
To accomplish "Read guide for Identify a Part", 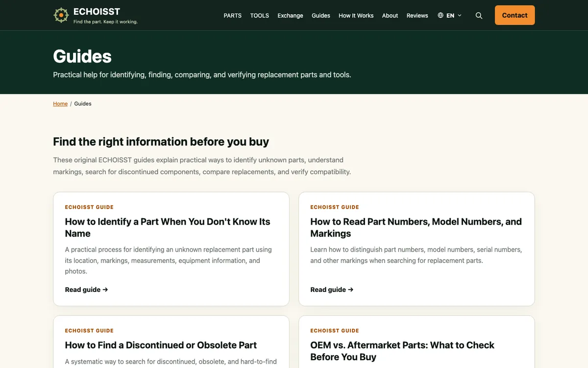I will click(86, 289).
